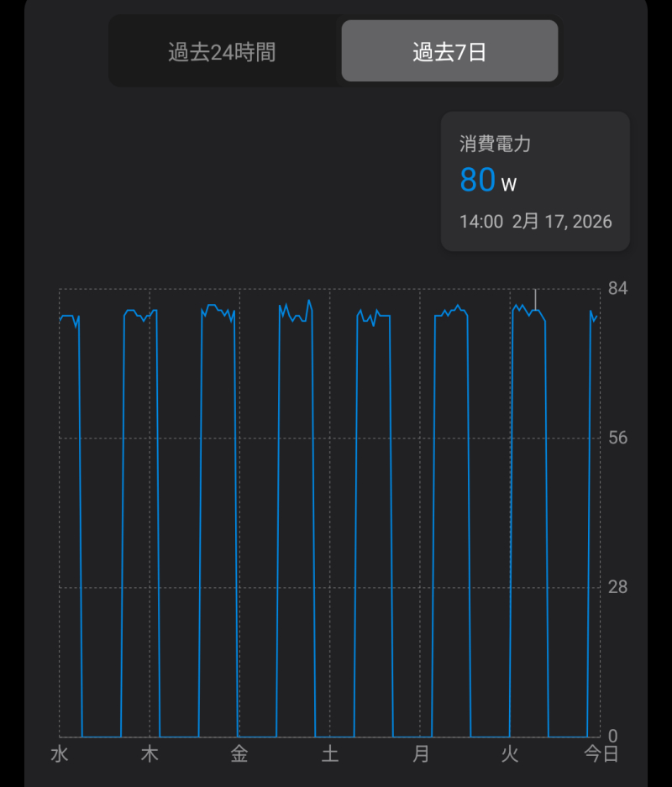672x787 pixels.
Task: Switch to the 過去24時間 tab
Action: pos(222,52)
